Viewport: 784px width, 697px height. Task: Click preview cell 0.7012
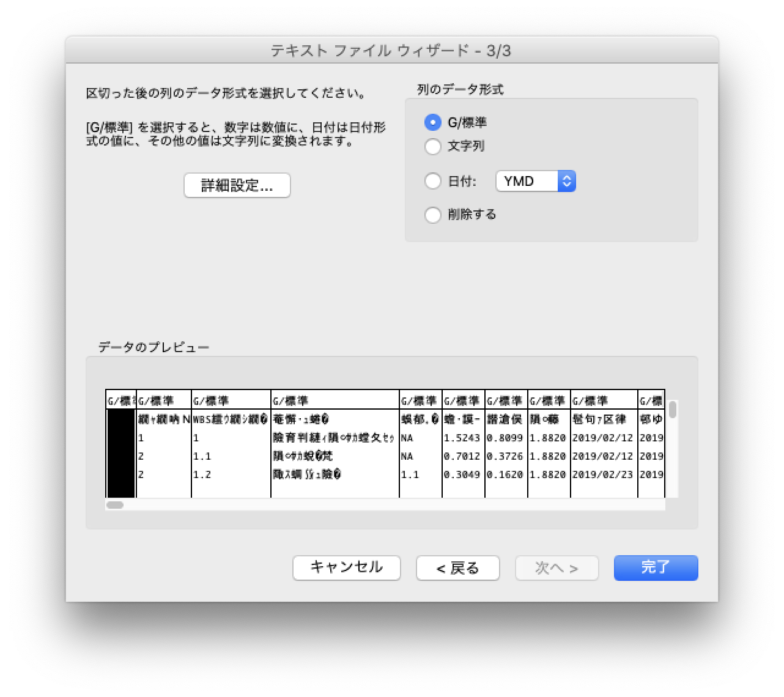point(462,456)
